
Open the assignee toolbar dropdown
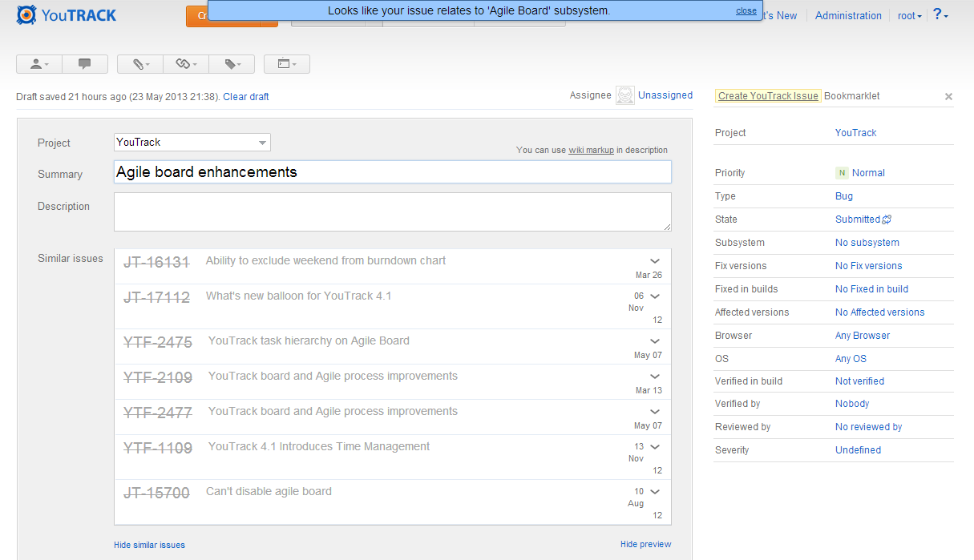pyautogui.click(x=39, y=64)
